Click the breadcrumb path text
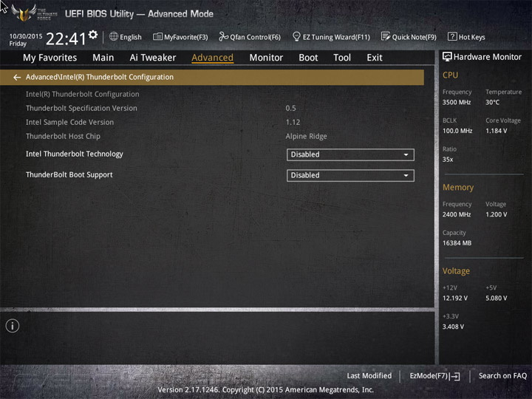 [100, 77]
